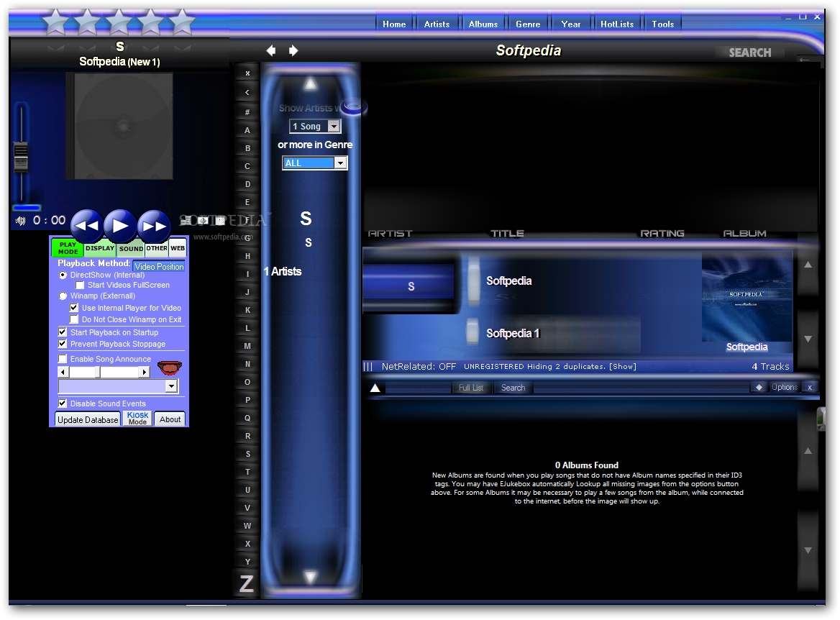Click the first rating star

[x=55, y=22]
